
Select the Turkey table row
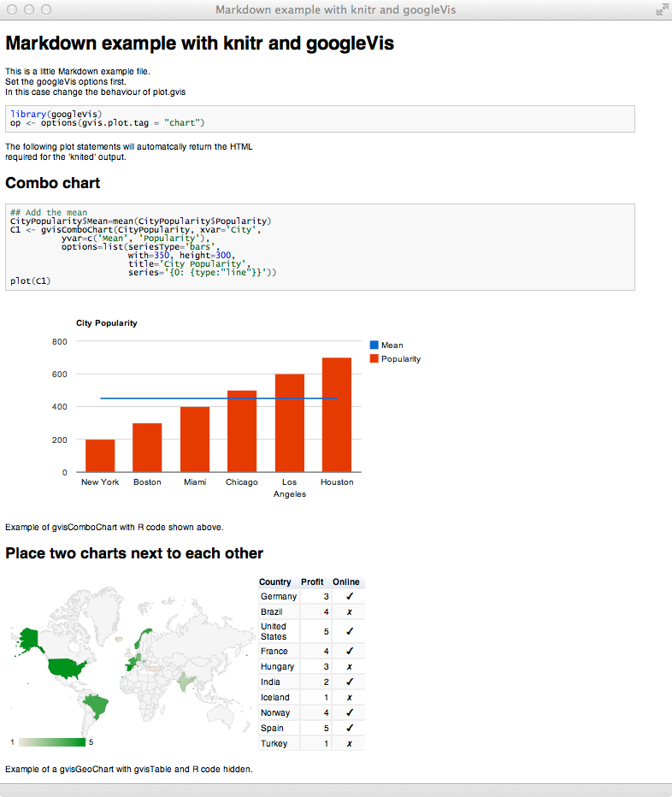pos(311,743)
